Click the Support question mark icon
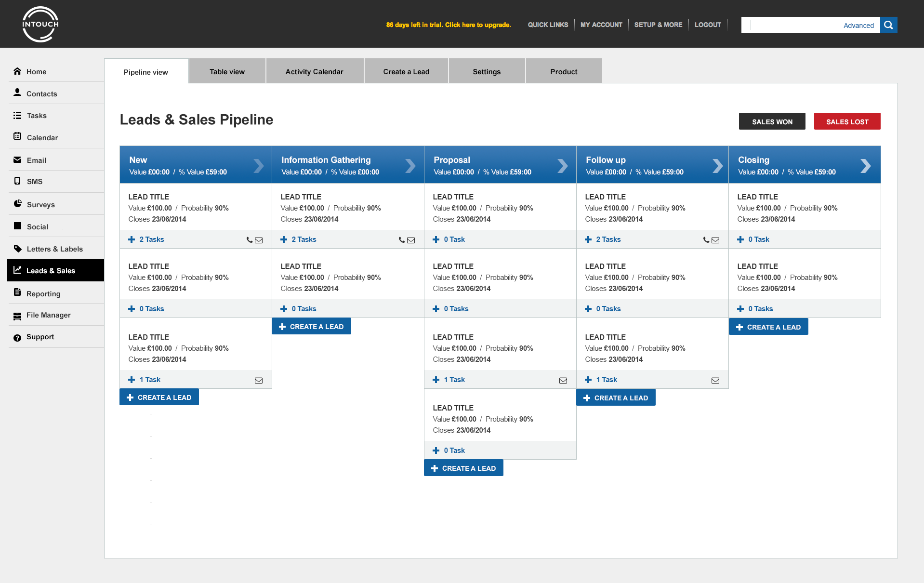The width and height of the screenshot is (924, 583). 18,337
